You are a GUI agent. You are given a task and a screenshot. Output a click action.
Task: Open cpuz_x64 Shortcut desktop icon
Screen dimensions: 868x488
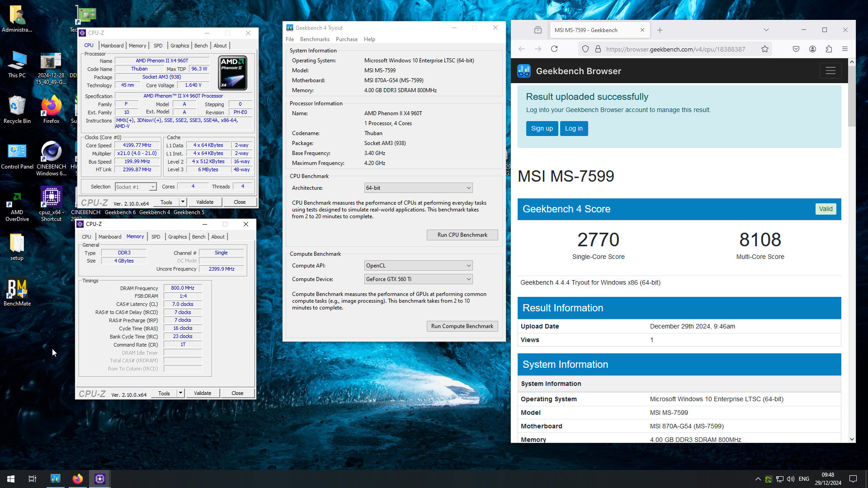coord(51,204)
